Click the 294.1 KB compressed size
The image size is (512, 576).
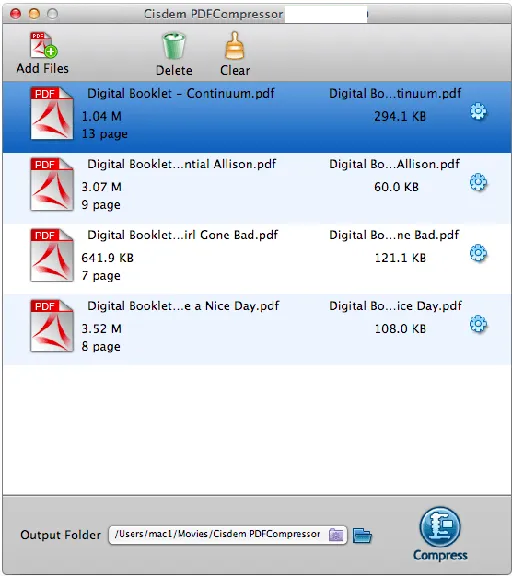click(400, 116)
